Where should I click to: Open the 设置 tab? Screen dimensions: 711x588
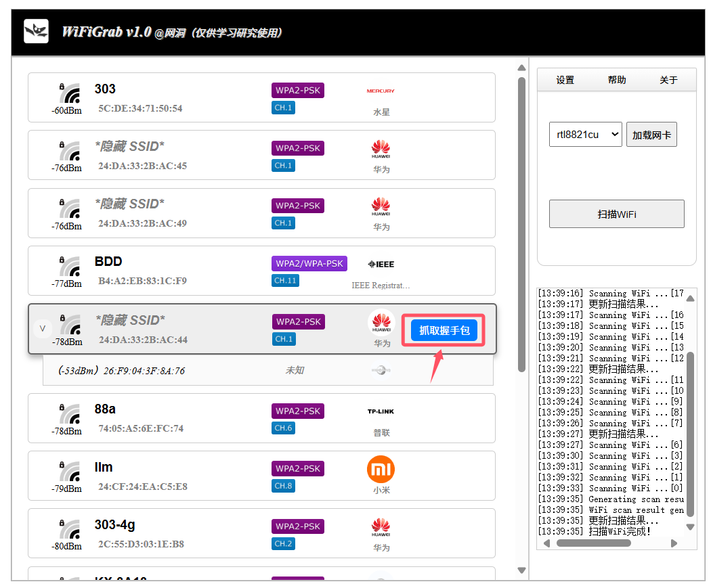pos(565,80)
